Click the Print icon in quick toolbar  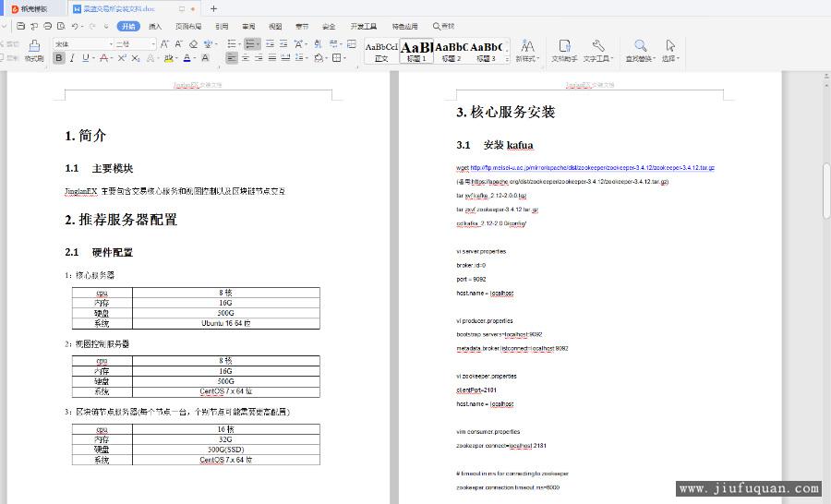[x=48, y=26]
